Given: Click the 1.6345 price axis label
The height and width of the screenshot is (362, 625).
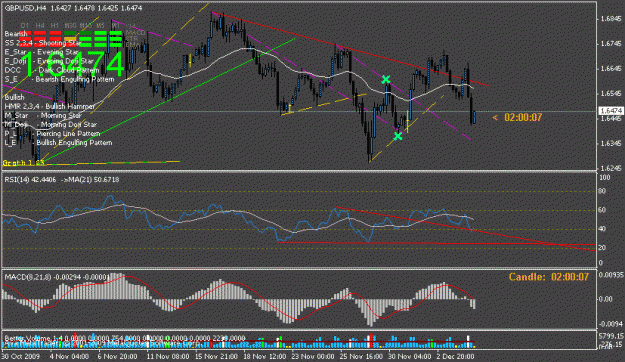Looking at the screenshot, I should [x=612, y=143].
